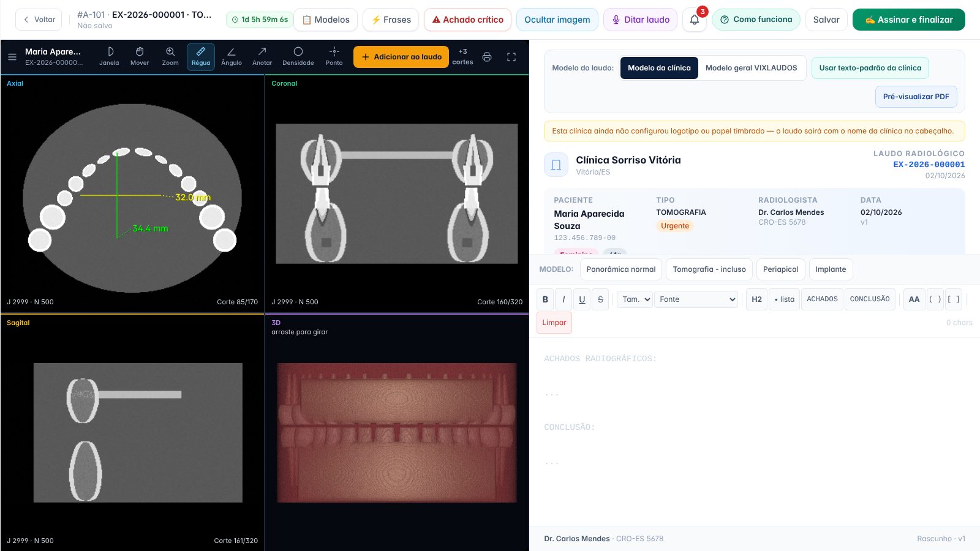Screen dimensions: 980x551
Task: Apply bold formatting
Action: [545, 299]
